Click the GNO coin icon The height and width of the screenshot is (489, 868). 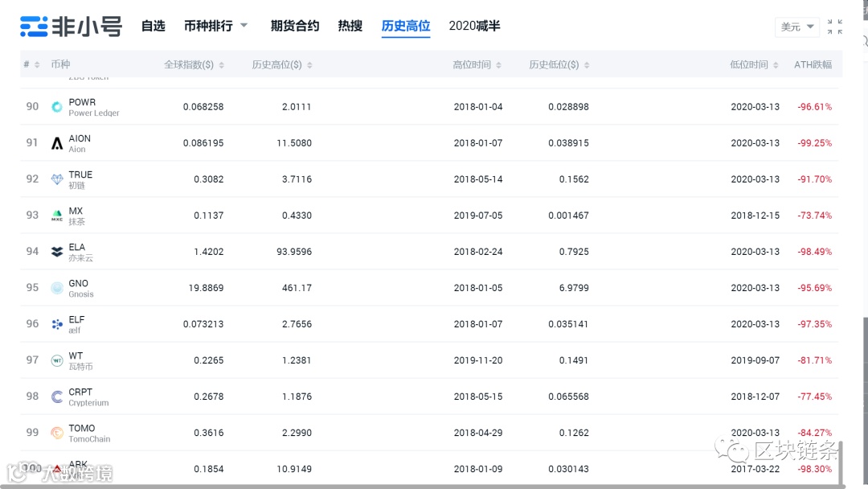point(57,288)
